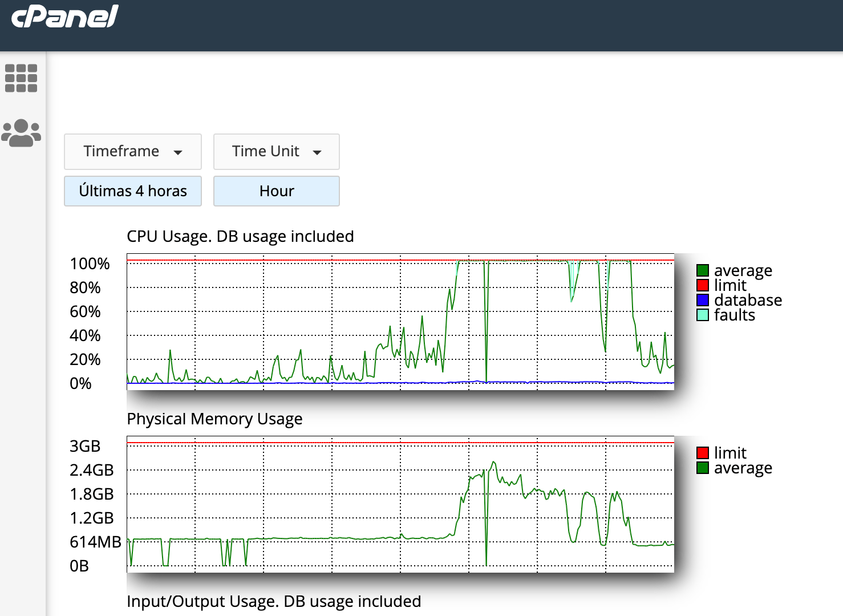Click the 0B memory axis label
Screen dimensions: 843x616
(79, 566)
